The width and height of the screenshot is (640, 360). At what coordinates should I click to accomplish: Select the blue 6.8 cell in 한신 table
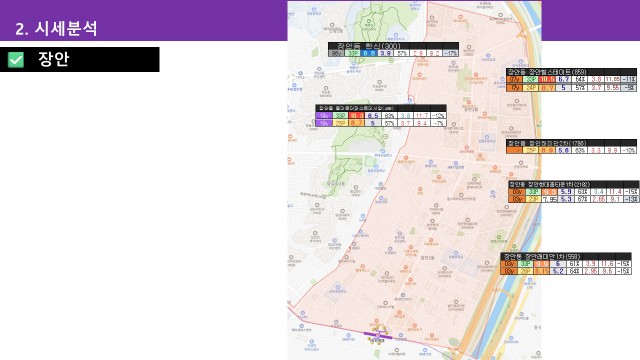[369, 53]
